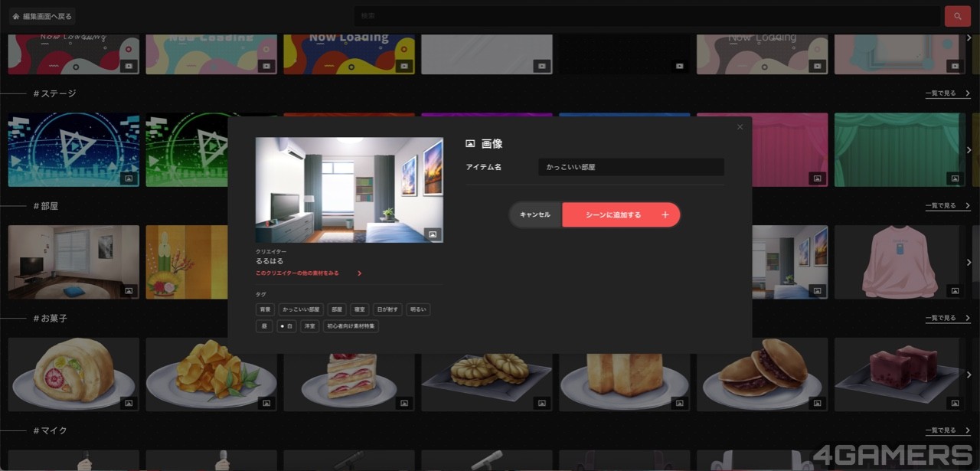Advance the ステージ row with right chevron
The width and height of the screenshot is (980, 471).
(969, 150)
